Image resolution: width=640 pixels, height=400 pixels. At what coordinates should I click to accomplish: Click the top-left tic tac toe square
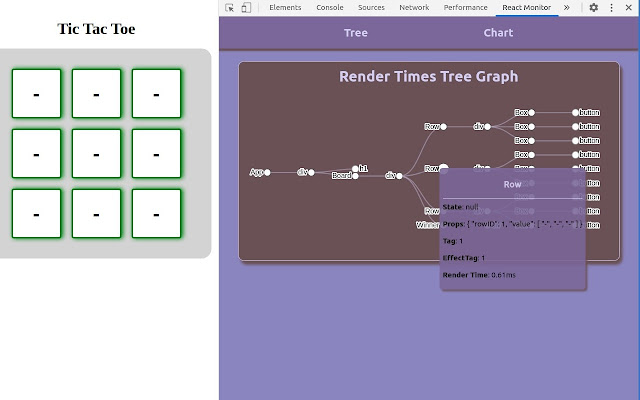[x=36, y=93]
